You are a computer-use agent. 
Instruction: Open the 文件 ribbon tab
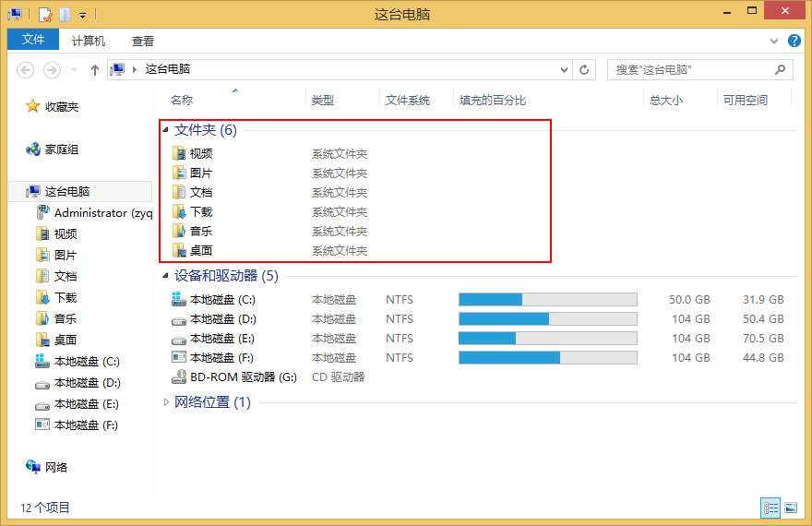click(33, 40)
